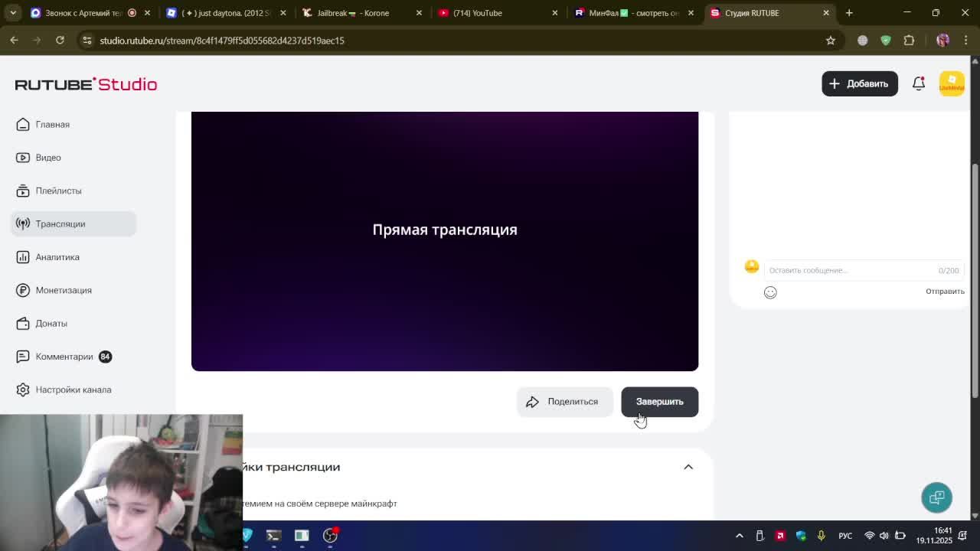End the broadcast with Завершить
Screen dimensions: 980x551
(x=659, y=402)
